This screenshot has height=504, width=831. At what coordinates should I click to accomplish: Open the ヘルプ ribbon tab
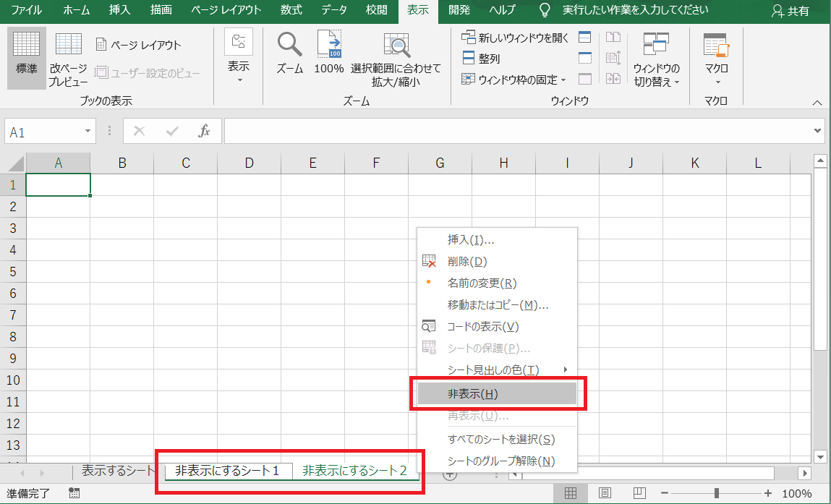coord(503,10)
